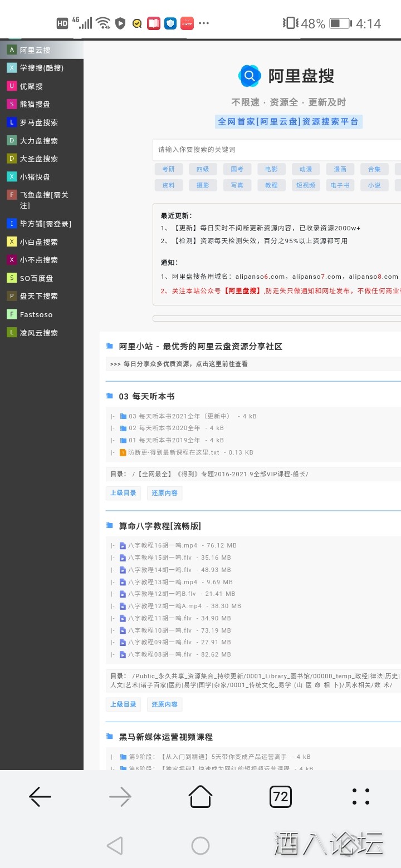
Task: Click the 摄影 keyword tag
Action: pyautogui.click(x=203, y=185)
